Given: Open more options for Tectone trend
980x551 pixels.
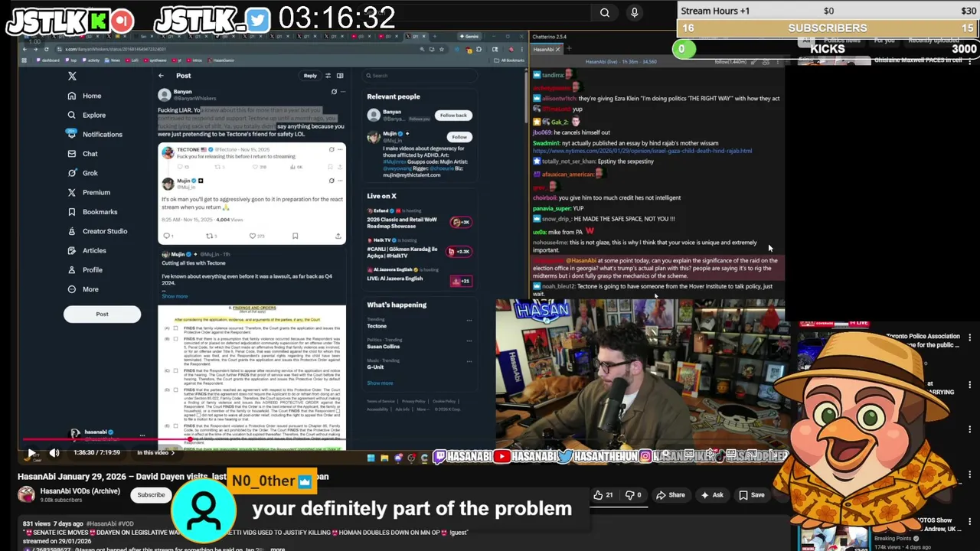Looking at the screenshot, I should (469, 321).
